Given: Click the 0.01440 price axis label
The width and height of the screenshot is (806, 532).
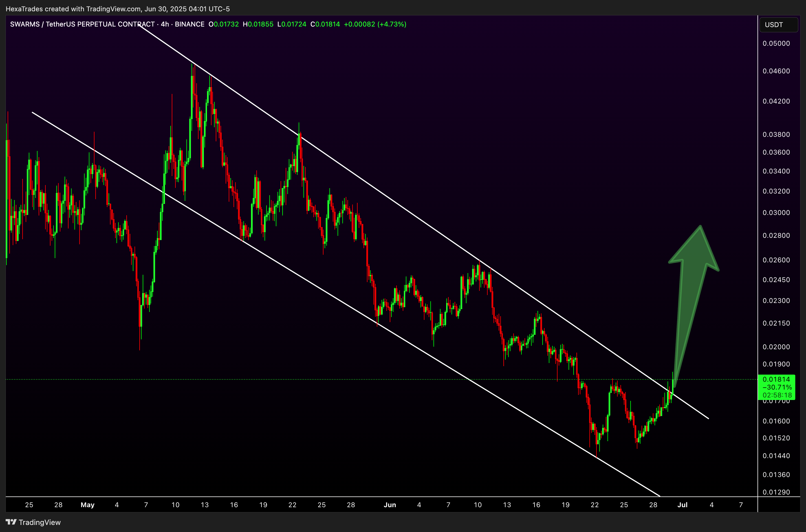Looking at the screenshot, I should tap(776, 456).
